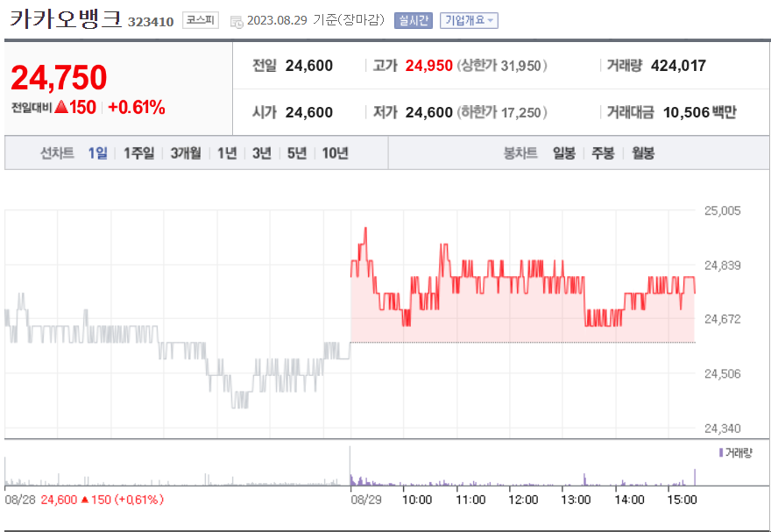Click the red up-triangle change icon
771x532 pixels.
(61, 107)
